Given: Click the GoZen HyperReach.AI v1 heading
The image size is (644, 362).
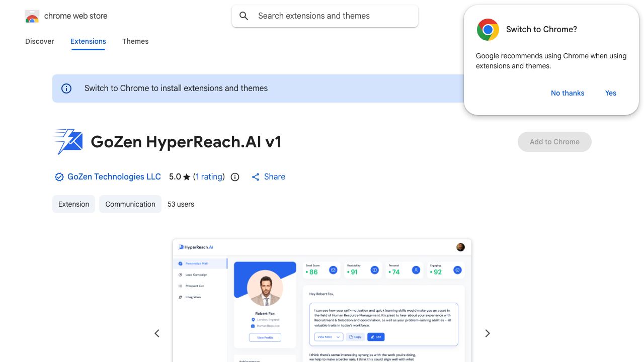Looking at the screenshot, I should [186, 142].
